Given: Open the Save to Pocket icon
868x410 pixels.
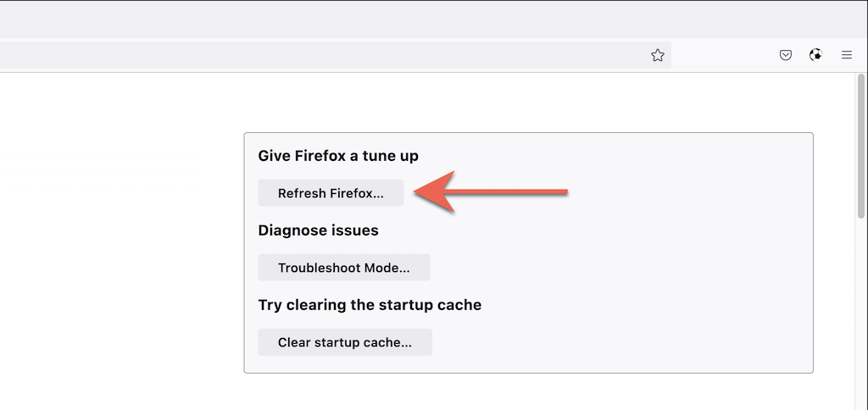Looking at the screenshot, I should pyautogui.click(x=786, y=55).
